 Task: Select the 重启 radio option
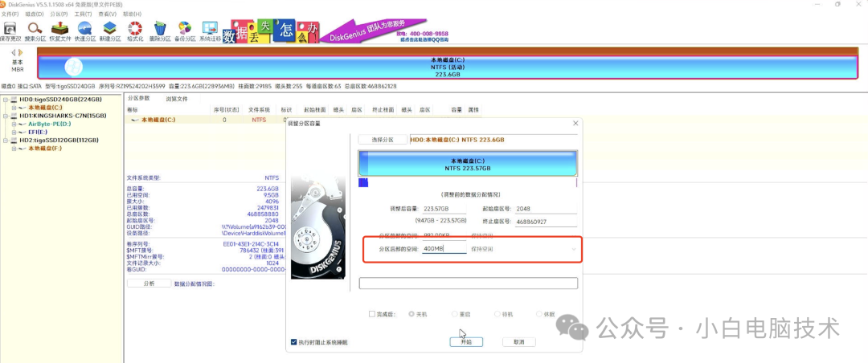coord(455,314)
